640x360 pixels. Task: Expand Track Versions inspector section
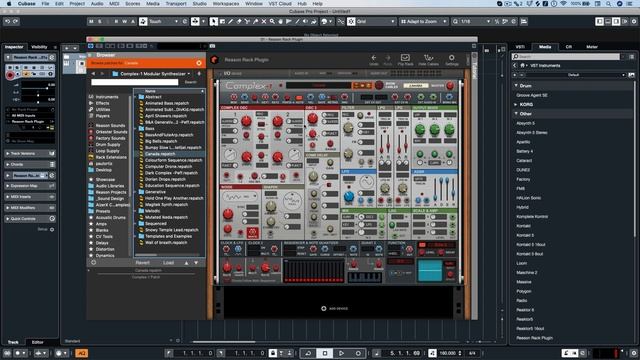[29, 153]
